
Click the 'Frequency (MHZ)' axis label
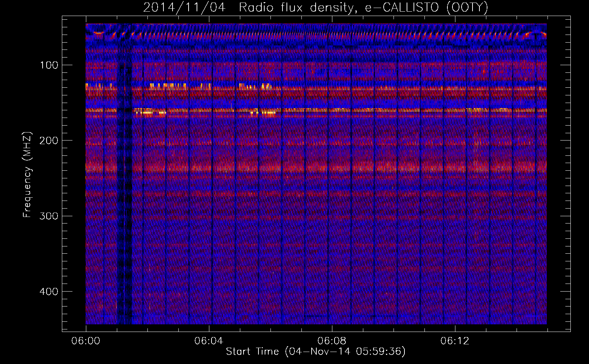click(x=27, y=175)
